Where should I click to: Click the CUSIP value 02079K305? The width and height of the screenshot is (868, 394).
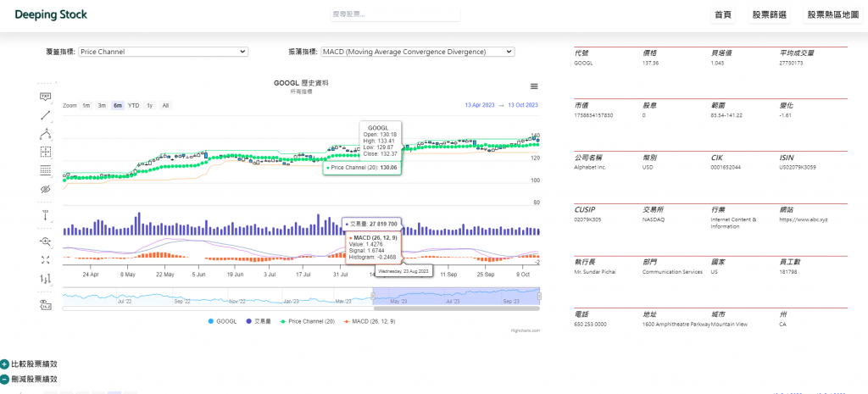coord(588,219)
